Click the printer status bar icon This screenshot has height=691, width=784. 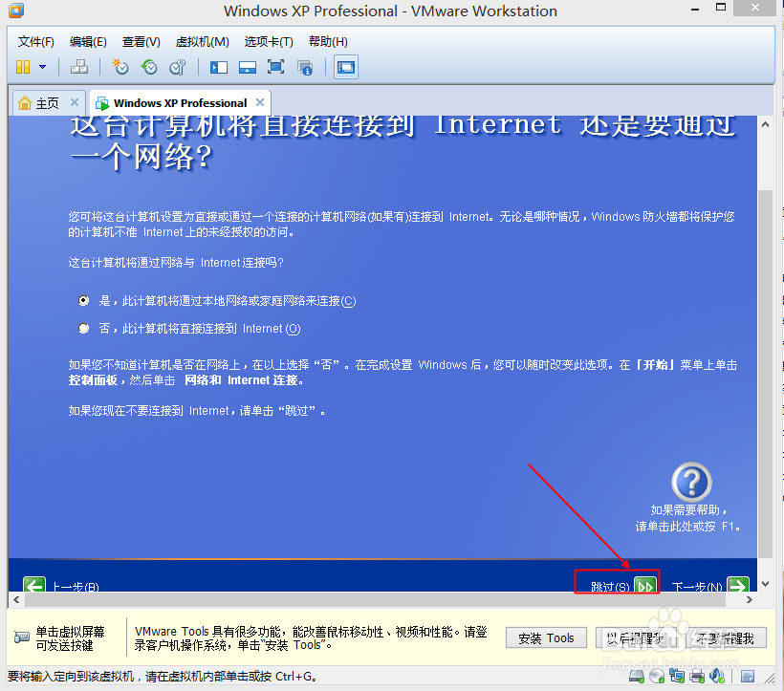tap(697, 677)
